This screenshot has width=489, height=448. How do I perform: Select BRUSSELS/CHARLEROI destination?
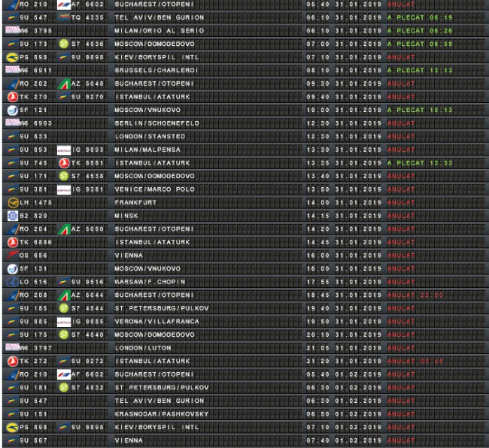coord(156,71)
